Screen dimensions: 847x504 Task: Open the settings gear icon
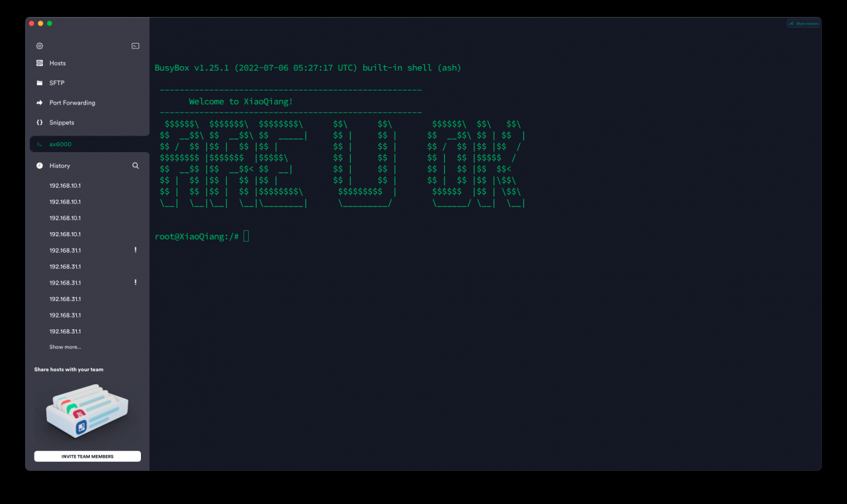(40, 46)
